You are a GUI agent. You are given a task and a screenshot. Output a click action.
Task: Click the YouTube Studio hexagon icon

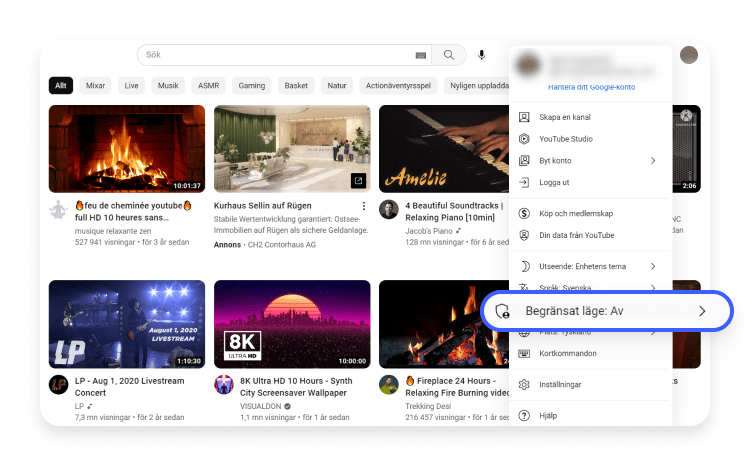click(524, 139)
